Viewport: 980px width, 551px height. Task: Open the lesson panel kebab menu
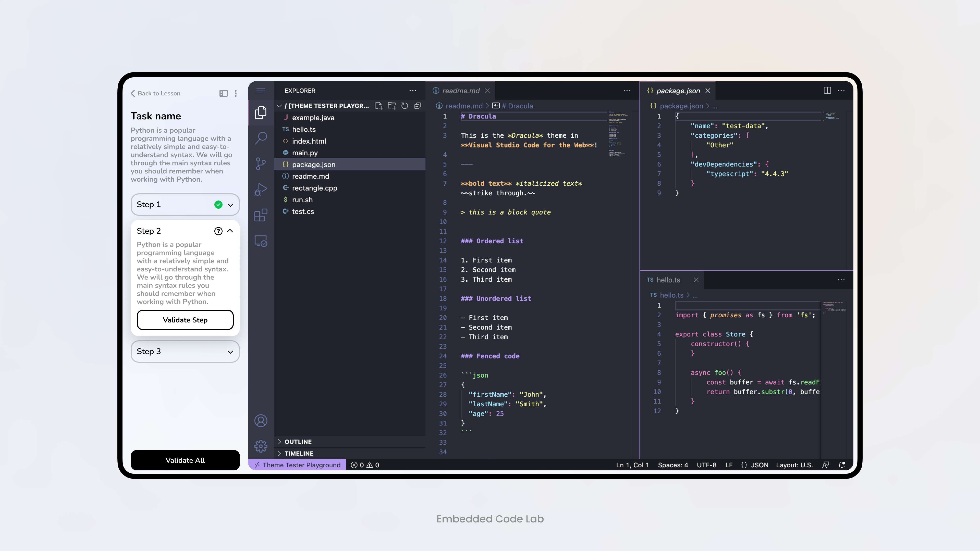coord(236,93)
